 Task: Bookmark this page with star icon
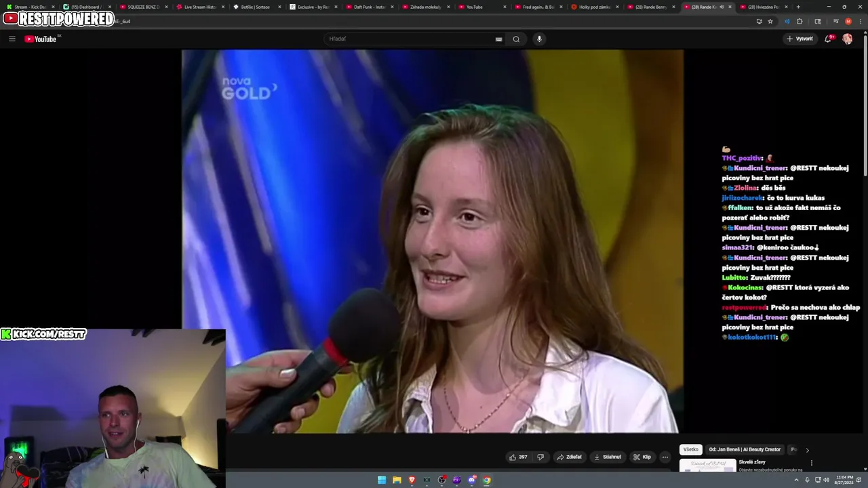(770, 21)
